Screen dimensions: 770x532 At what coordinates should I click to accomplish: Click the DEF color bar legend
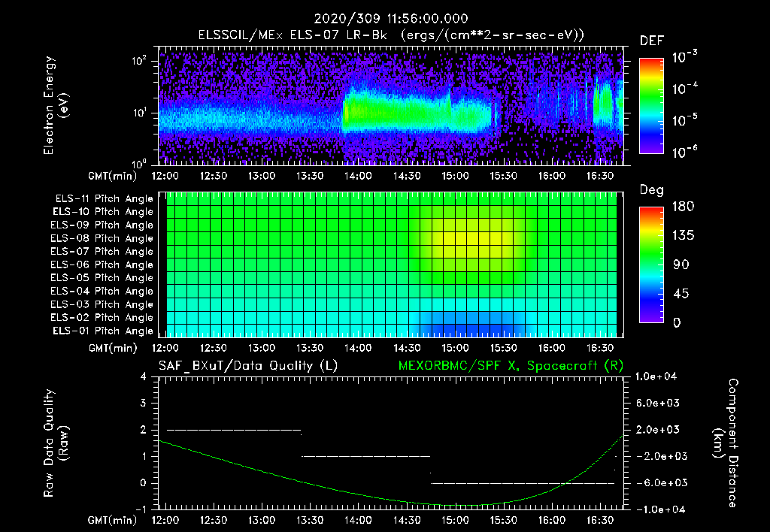(x=651, y=106)
